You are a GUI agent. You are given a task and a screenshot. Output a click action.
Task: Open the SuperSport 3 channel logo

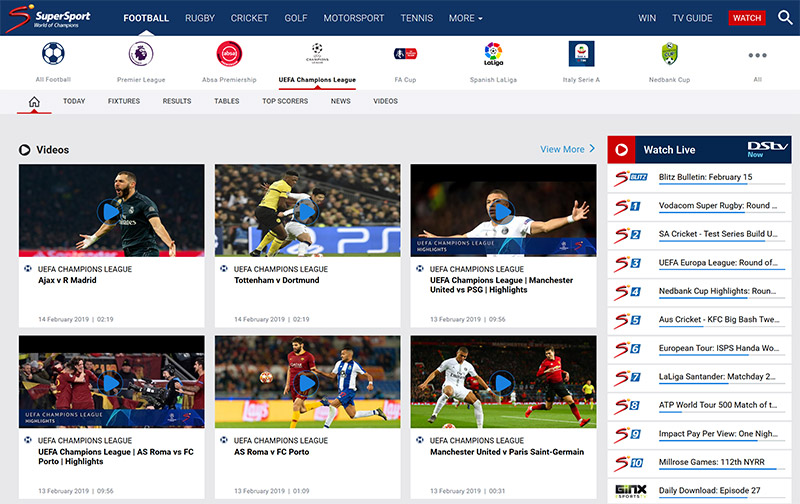pyautogui.click(x=627, y=264)
